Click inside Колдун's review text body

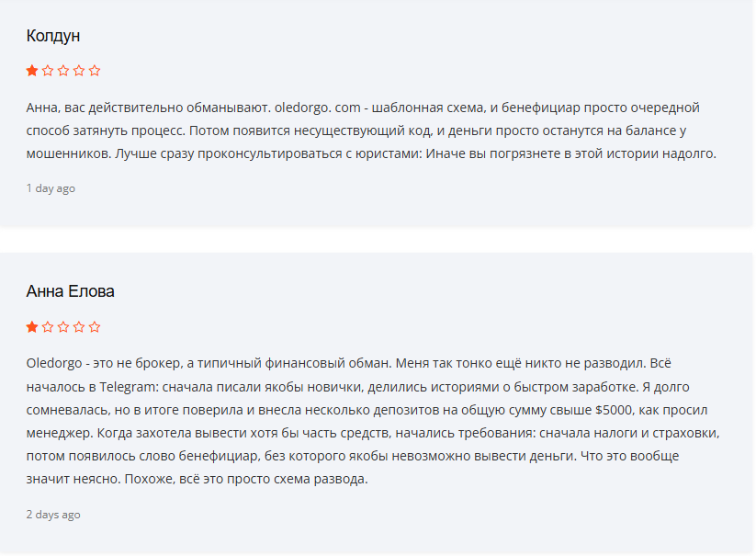[x=371, y=130]
